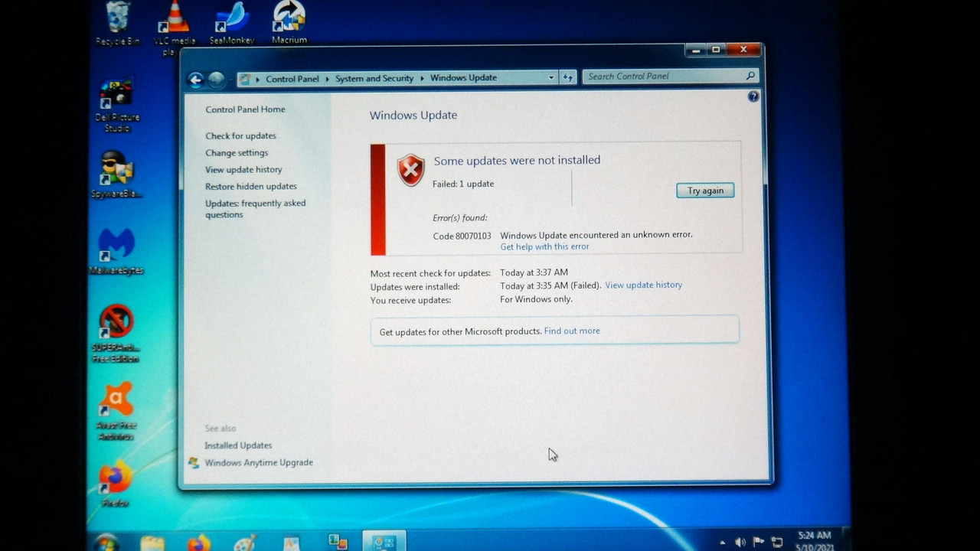Open the Recycle Bin desktop icon
980x551 pixels.
(x=117, y=23)
